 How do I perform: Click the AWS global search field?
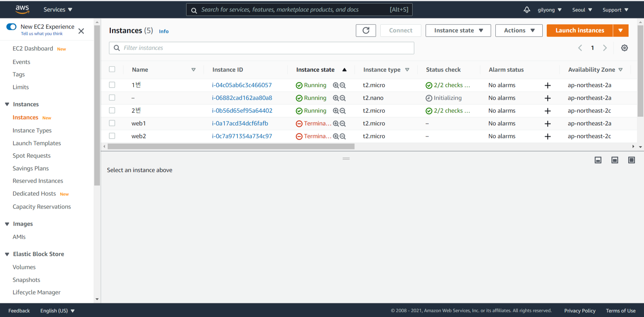coord(299,10)
